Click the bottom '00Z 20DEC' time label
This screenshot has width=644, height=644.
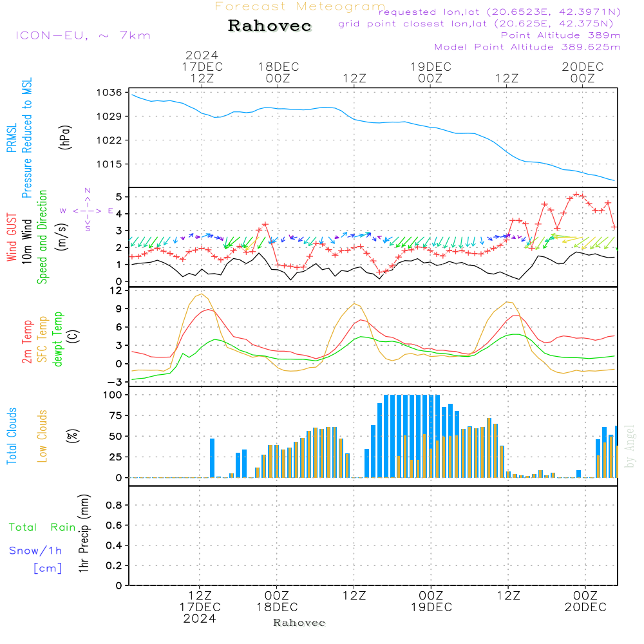(585, 601)
